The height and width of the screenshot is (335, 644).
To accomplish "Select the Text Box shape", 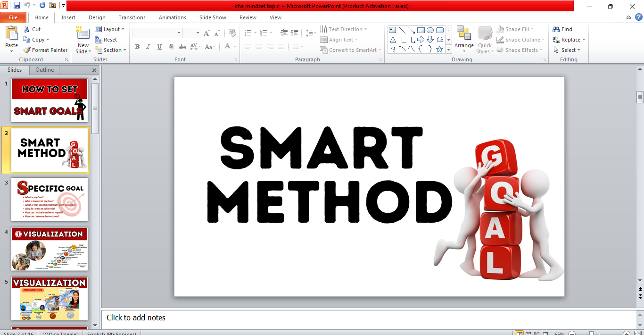I will coord(393,30).
